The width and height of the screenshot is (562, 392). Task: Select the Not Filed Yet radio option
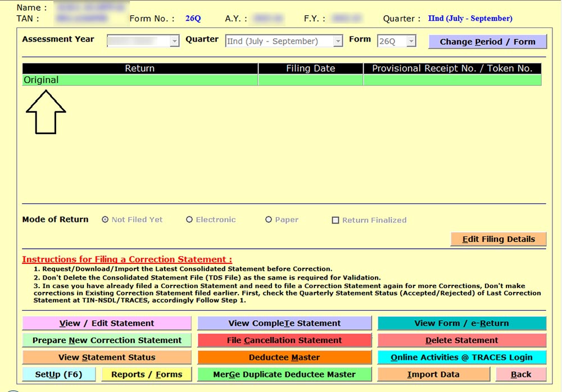click(105, 220)
